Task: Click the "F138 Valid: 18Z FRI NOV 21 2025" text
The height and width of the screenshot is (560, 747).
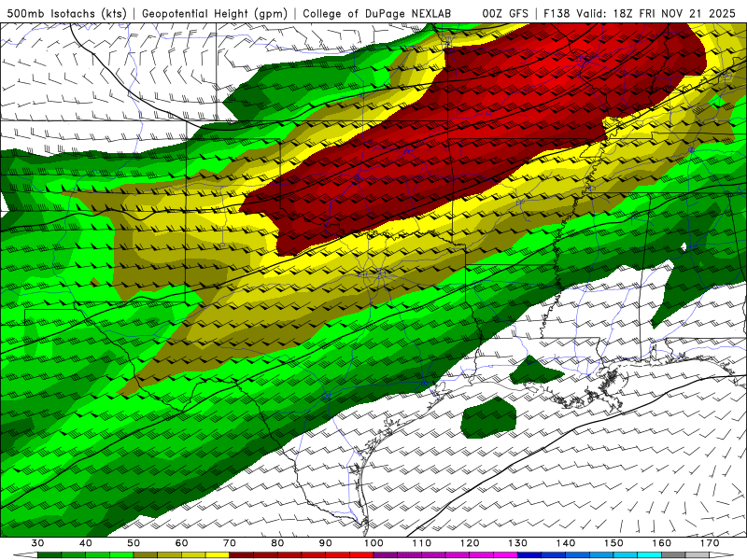Action: coord(640,14)
